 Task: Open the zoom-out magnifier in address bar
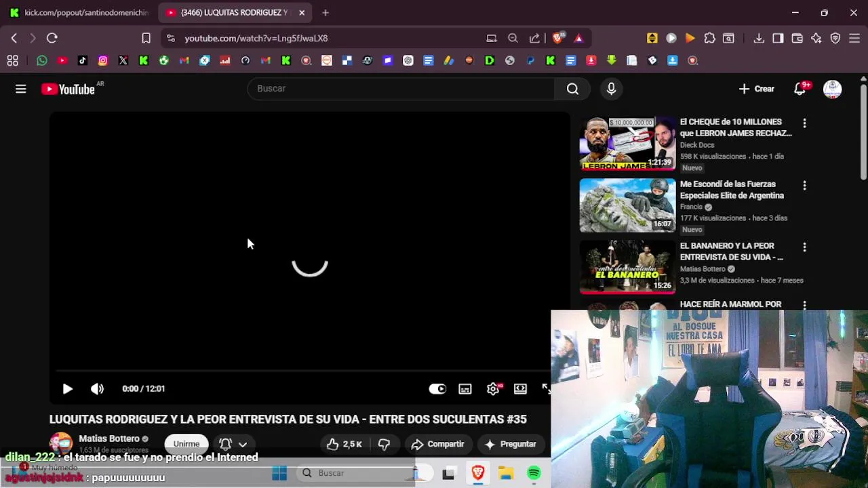pos(513,39)
